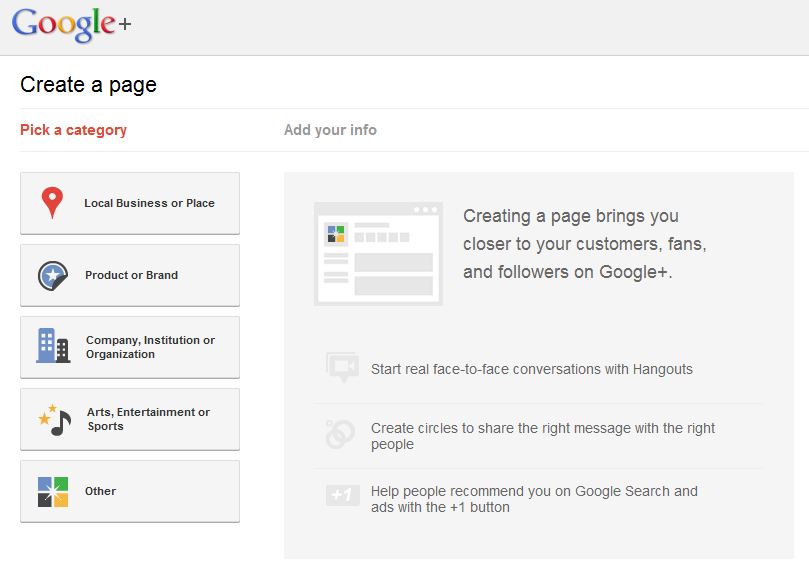809x579 pixels.
Task: Switch to the Pick a category step
Action: click(73, 130)
